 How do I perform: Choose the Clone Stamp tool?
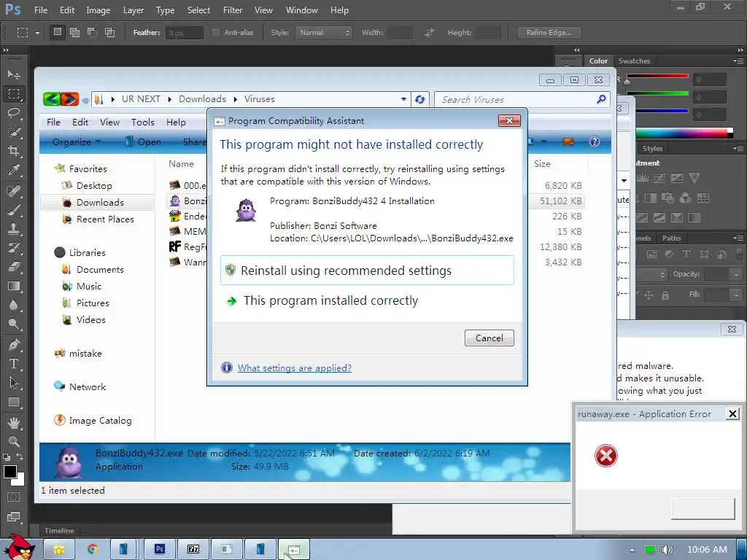[14, 228]
